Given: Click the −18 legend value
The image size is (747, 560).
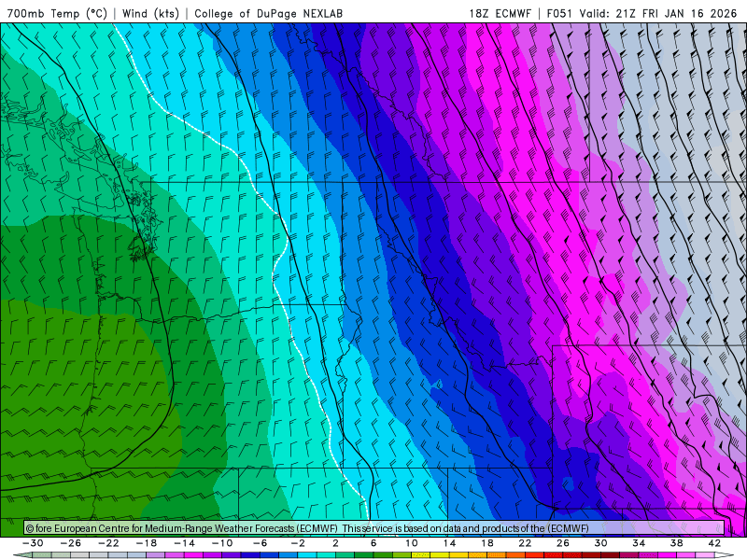Looking at the screenshot, I should point(147,543).
